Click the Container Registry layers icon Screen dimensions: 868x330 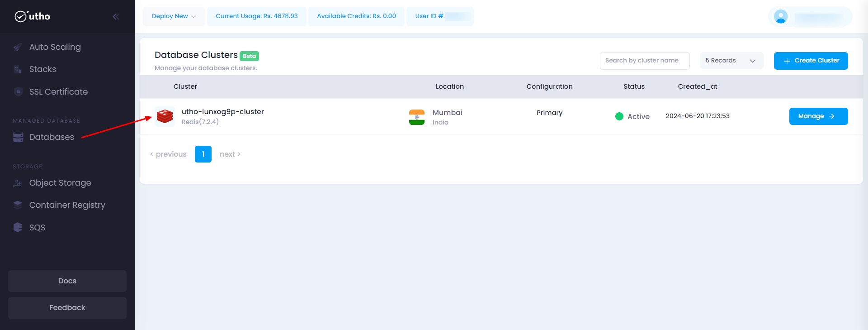pyautogui.click(x=18, y=205)
